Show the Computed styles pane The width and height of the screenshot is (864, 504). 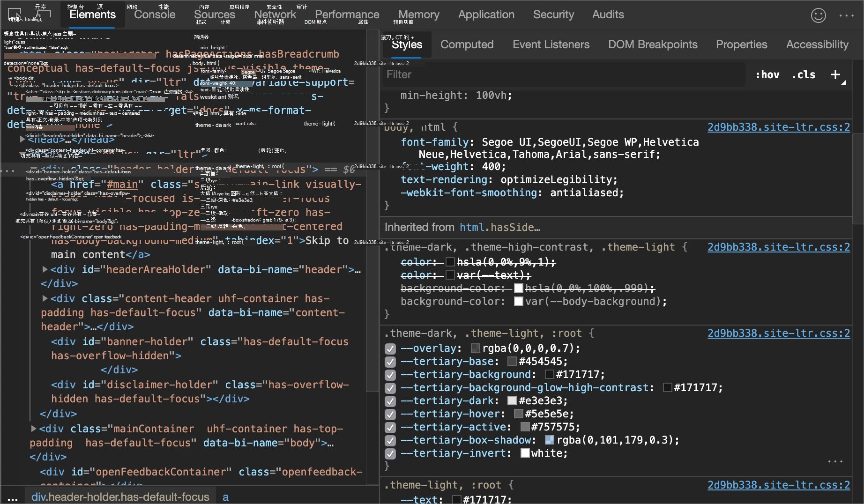pos(467,44)
